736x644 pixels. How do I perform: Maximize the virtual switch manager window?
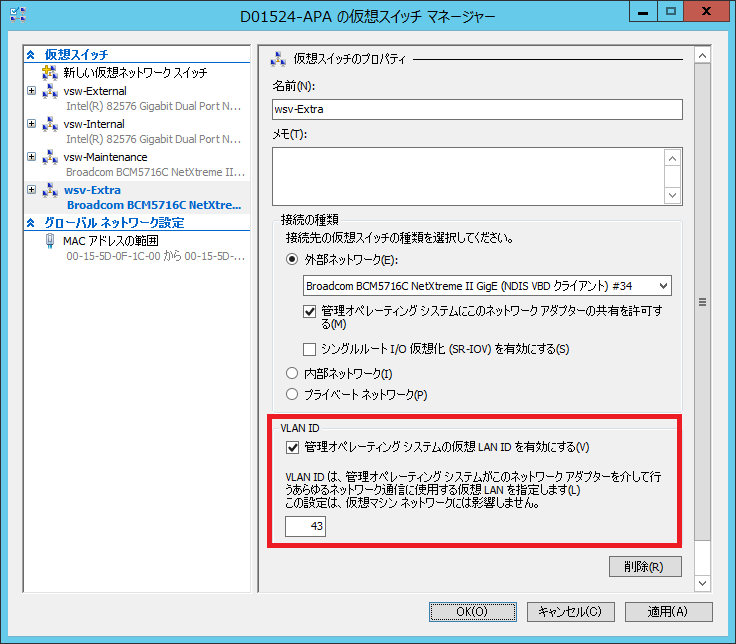[x=671, y=11]
